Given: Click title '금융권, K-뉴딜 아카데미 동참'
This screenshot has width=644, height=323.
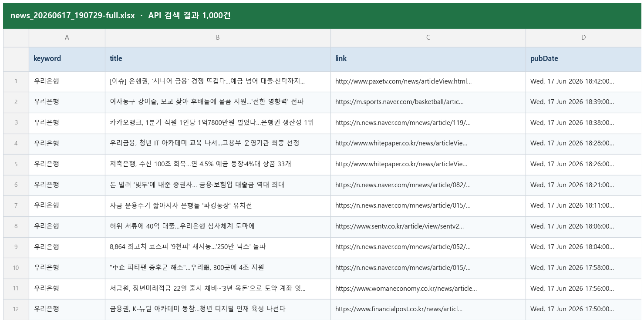Looking at the screenshot, I should point(218,309).
